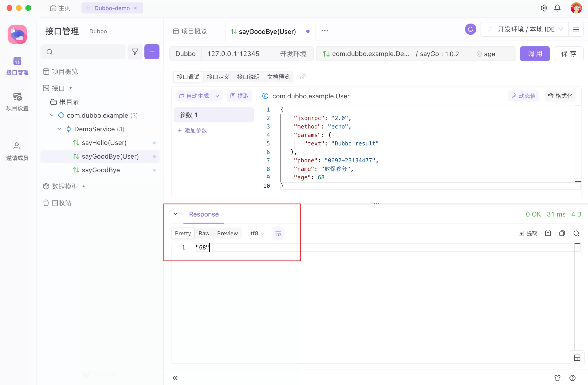The width and height of the screenshot is (588, 385).
Task: Select Pretty view mode
Action: click(x=183, y=233)
